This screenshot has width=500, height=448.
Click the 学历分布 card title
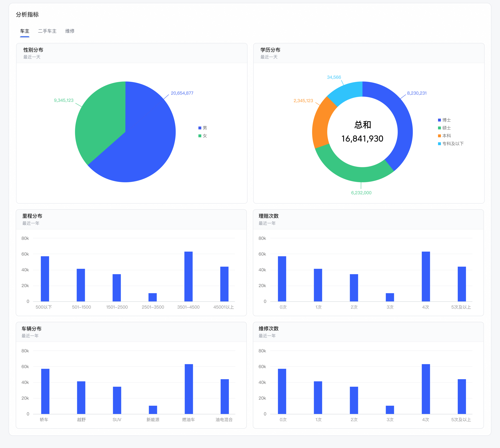tap(270, 50)
